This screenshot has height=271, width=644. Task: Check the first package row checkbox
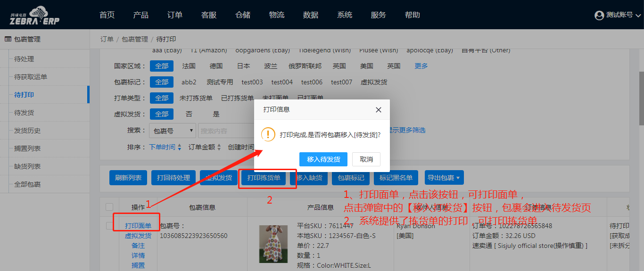109,226
